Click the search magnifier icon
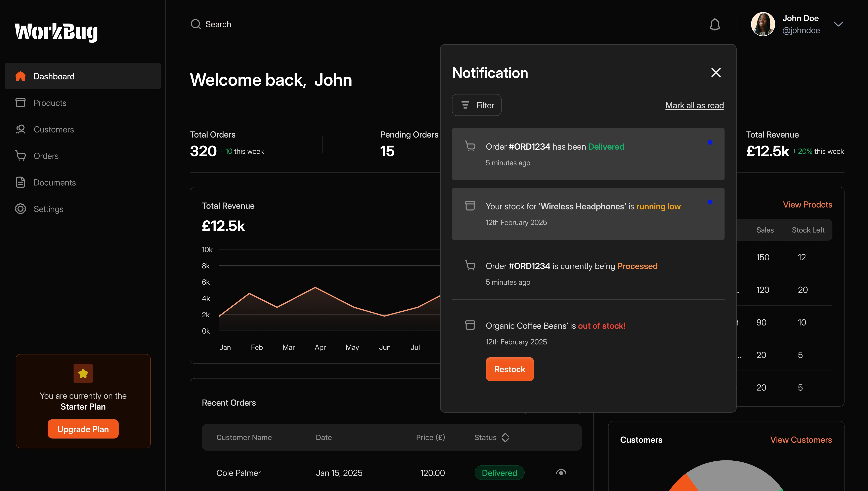The width and height of the screenshot is (868, 491). tap(196, 24)
